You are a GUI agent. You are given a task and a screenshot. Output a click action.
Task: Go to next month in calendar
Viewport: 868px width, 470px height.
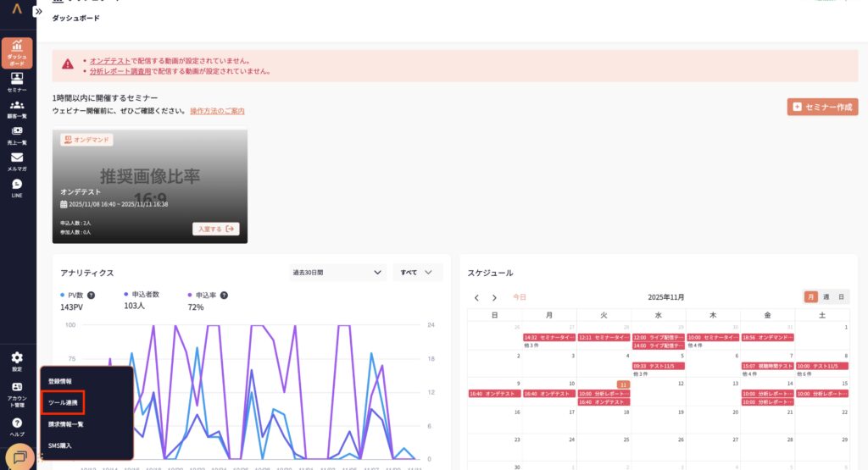click(494, 298)
